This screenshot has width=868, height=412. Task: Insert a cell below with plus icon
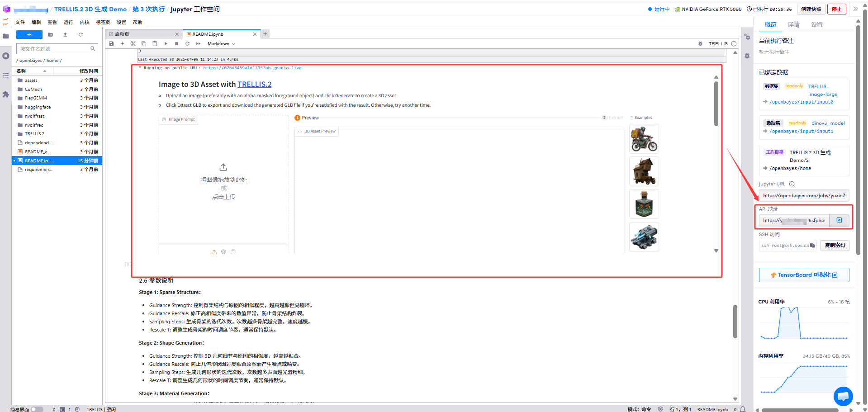pyautogui.click(x=122, y=44)
